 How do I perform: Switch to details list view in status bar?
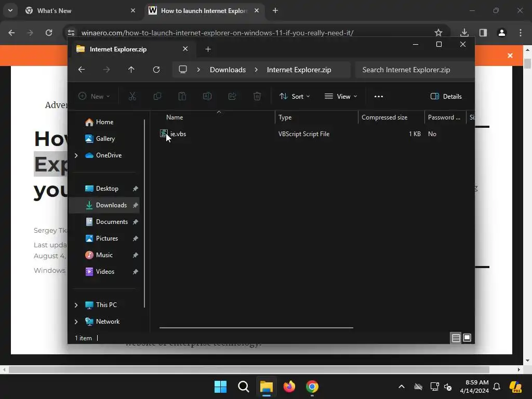point(456,338)
